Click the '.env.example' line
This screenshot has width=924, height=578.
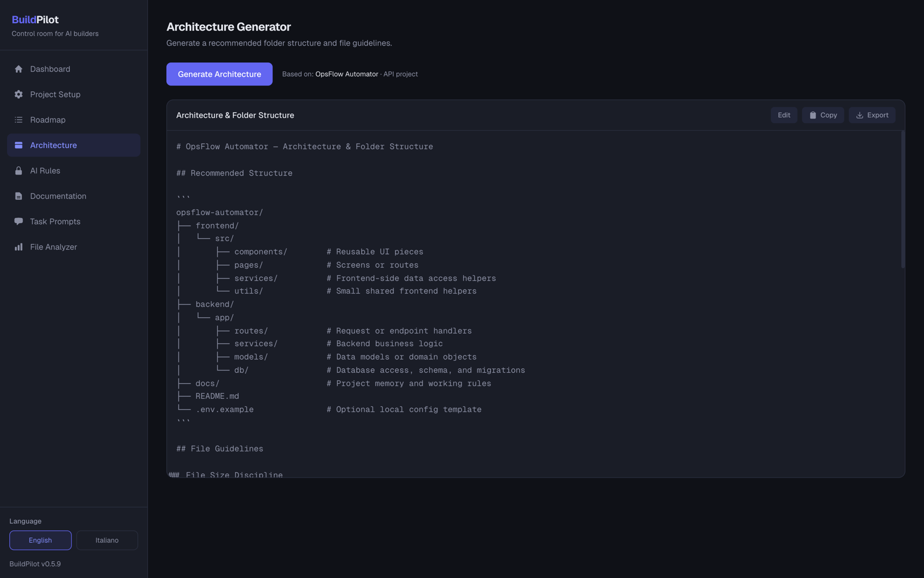tap(225, 409)
